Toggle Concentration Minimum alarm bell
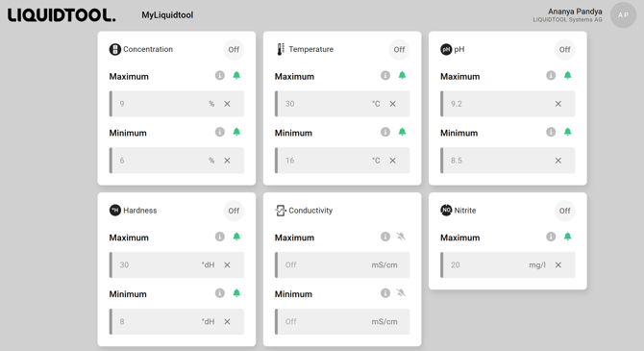The width and height of the screenshot is (644, 351). (x=236, y=132)
